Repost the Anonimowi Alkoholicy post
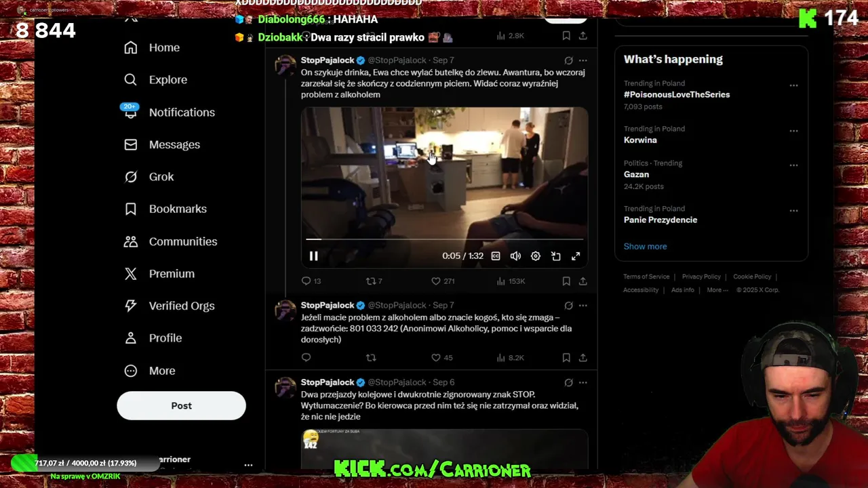This screenshot has width=868, height=488. click(x=371, y=357)
